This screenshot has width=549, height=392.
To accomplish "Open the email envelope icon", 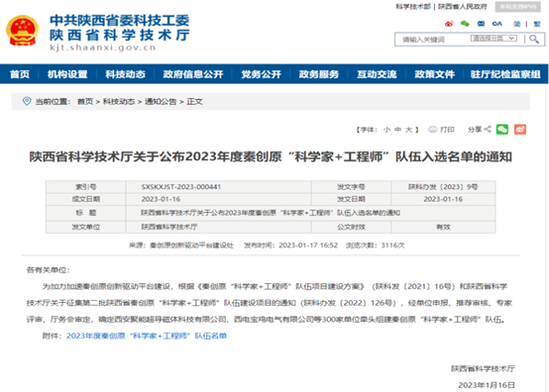I will (x=481, y=24).
